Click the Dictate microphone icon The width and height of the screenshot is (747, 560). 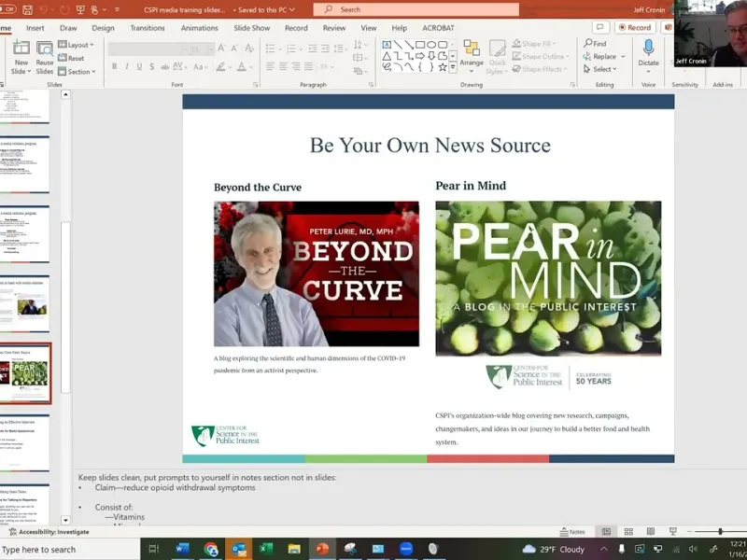tap(648, 48)
